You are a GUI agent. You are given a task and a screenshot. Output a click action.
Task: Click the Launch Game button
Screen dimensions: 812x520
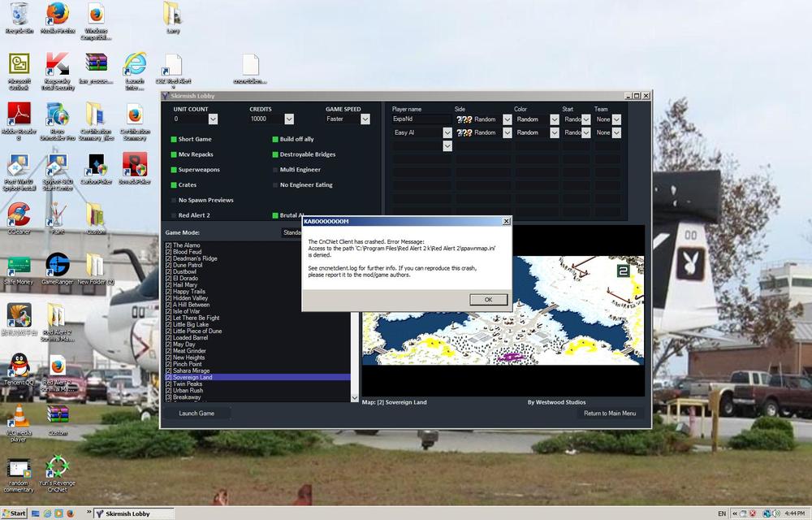tap(197, 414)
